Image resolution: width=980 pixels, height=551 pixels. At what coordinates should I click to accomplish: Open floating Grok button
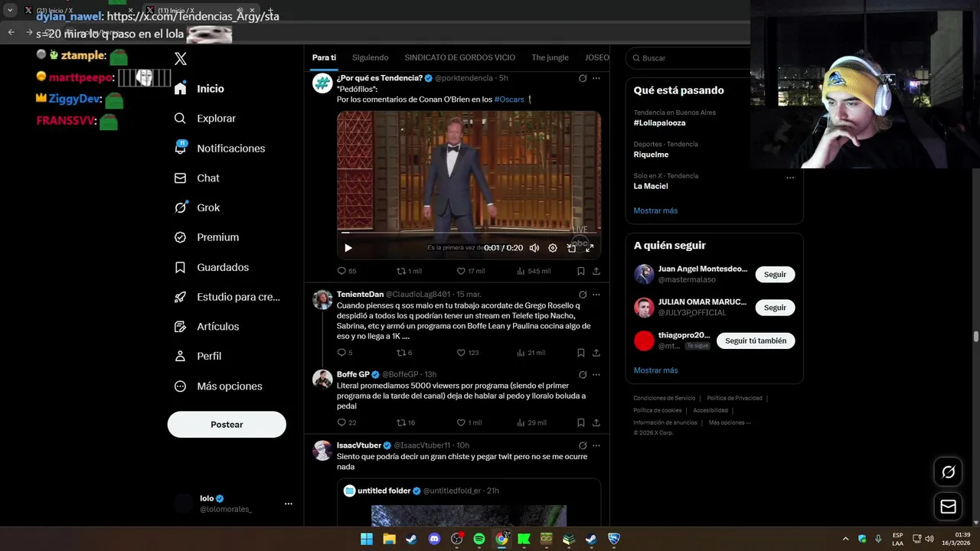[948, 472]
